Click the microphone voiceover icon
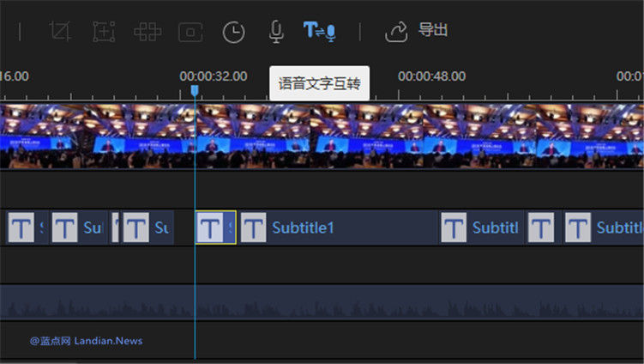644x364 pixels. click(x=276, y=32)
